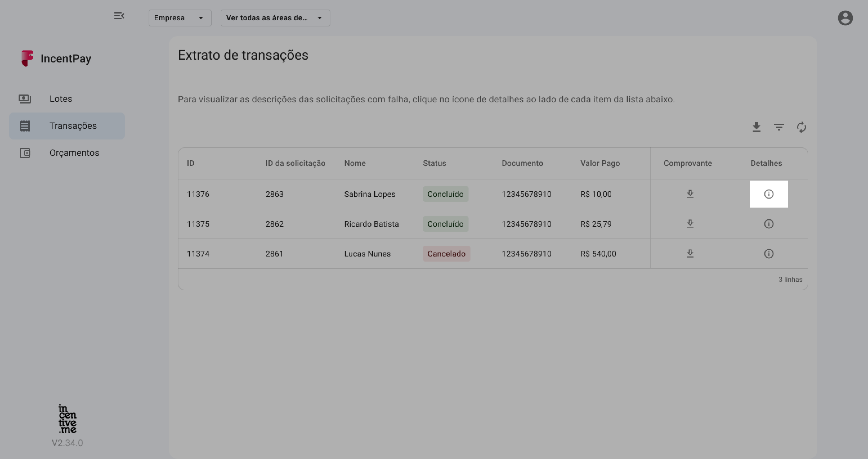Click the IncentPay logo
868x459 pixels.
(x=56, y=58)
